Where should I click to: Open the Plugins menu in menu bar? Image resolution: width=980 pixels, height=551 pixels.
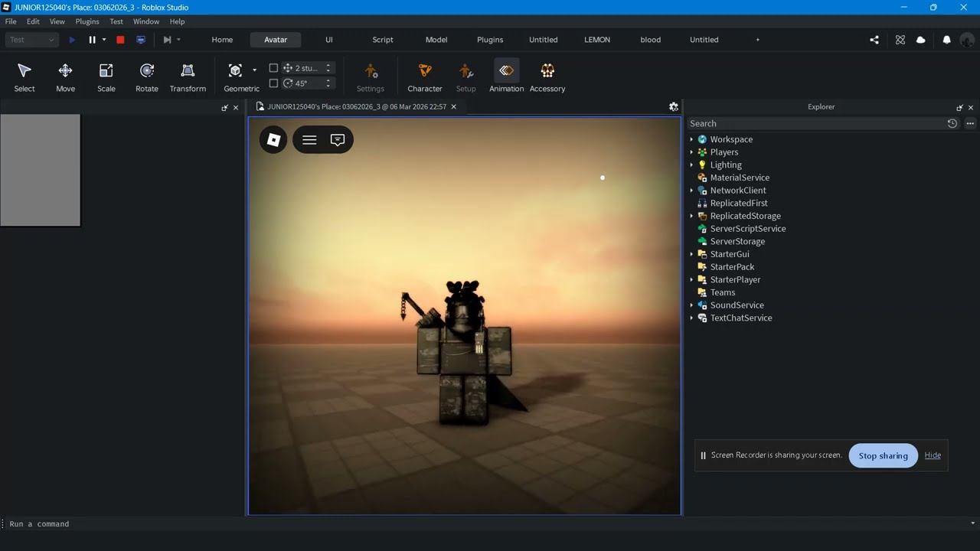[87, 21]
